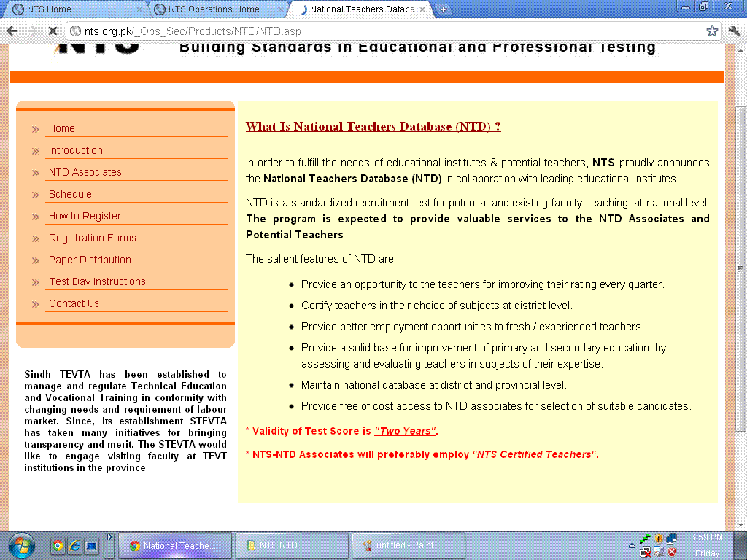The height and width of the screenshot is (560, 747).
Task: Click the "Two Years" underlined text
Action: pos(405,432)
